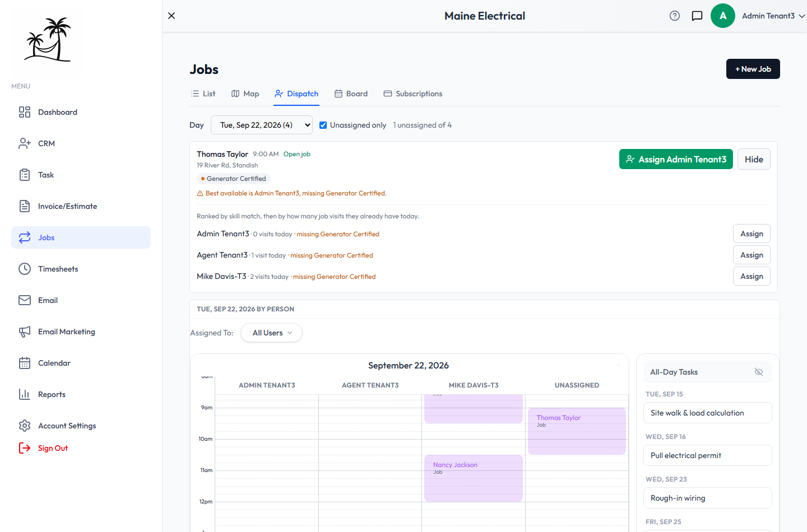This screenshot has width=807, height=532.
Task: Click the Account Settings gear icon
Action: [25, 426]
